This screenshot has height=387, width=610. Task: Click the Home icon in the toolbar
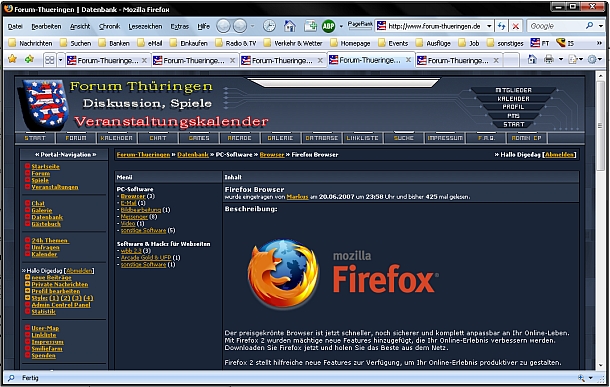pyautogui.click(x=289, y=26)
